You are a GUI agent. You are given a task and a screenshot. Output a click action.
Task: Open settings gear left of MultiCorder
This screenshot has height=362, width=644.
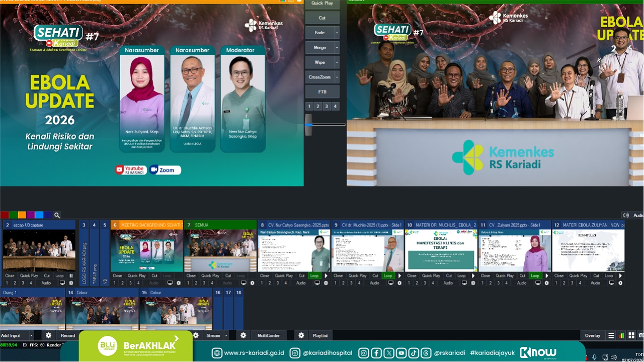click(243, 335)
